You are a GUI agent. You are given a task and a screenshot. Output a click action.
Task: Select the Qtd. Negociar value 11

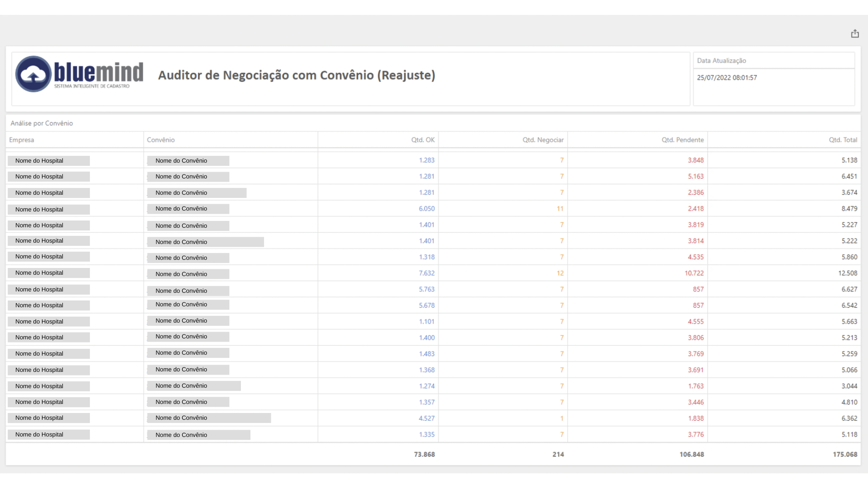(x=560, y=209)
